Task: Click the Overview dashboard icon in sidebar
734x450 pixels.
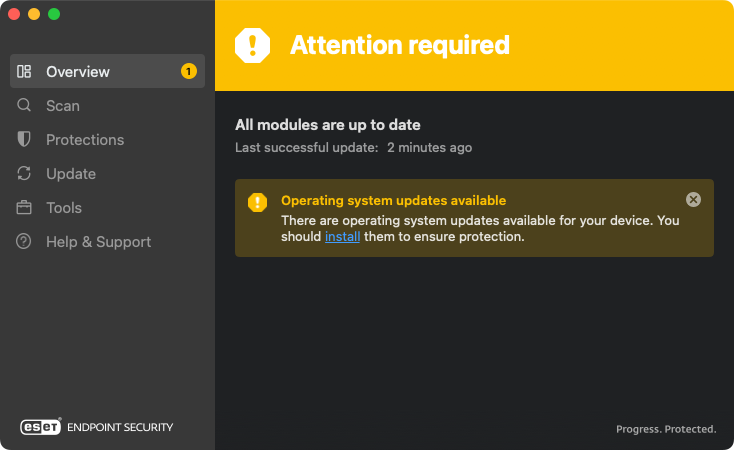Action: (x=24, y=72)
